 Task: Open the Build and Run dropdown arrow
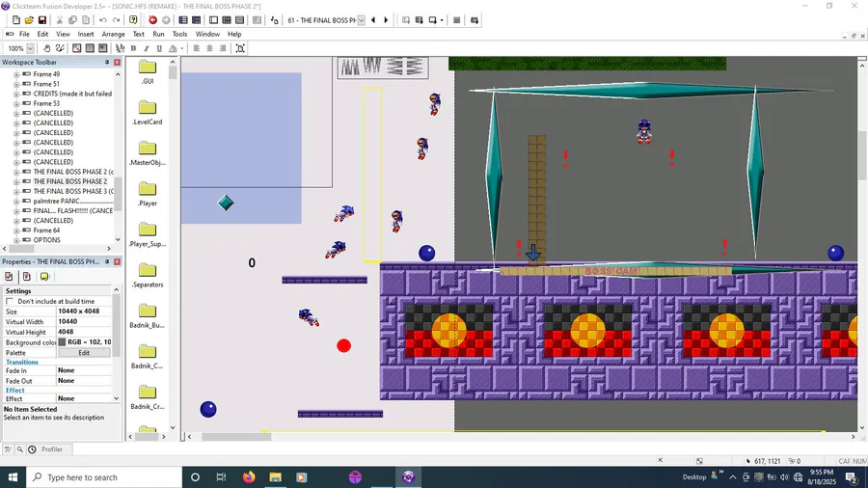coord(442,20)
